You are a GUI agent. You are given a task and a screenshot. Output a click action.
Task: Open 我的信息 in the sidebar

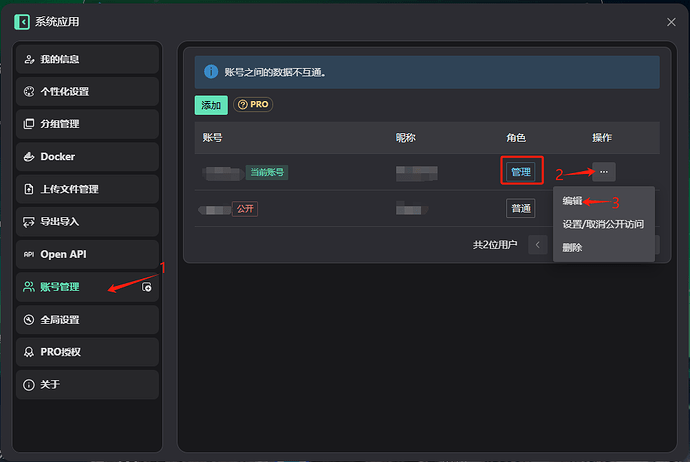(87, 59)
